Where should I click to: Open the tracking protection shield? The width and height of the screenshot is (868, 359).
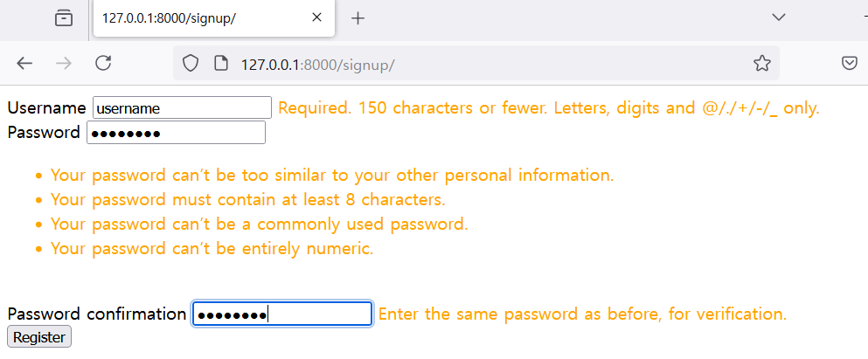point(191,63)
